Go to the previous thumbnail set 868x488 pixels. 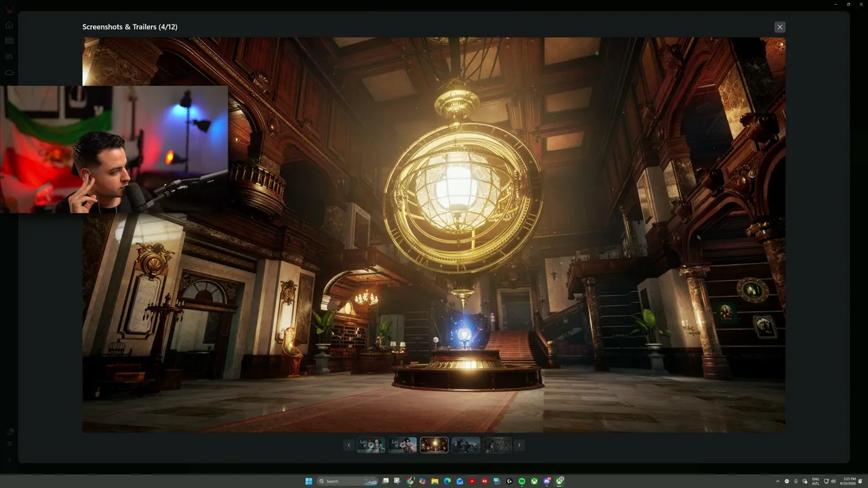(x=349, y=445)
